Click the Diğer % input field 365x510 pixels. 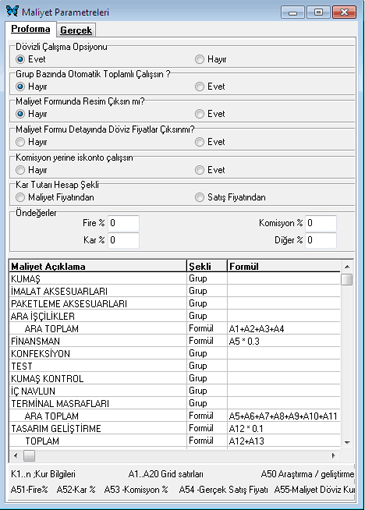click(321, 240)
